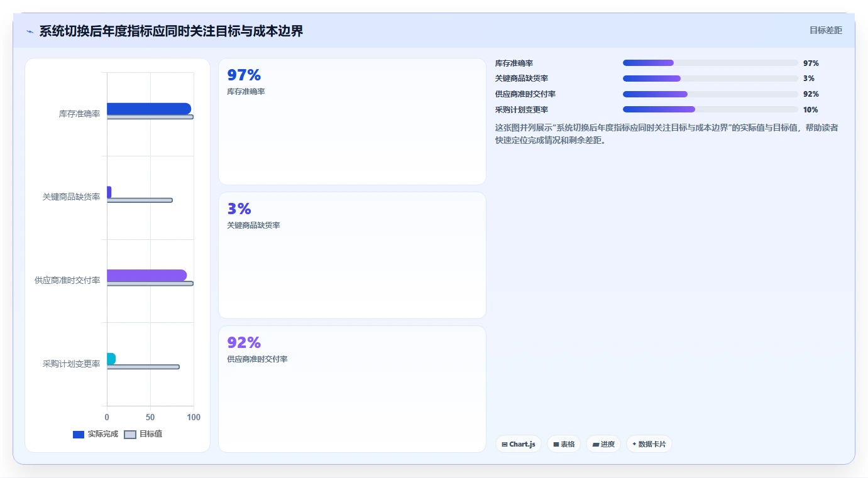Viewport: 868px width, 478px height.
Task: Click the 10% value in progress list
Action: tap(811, 110)
